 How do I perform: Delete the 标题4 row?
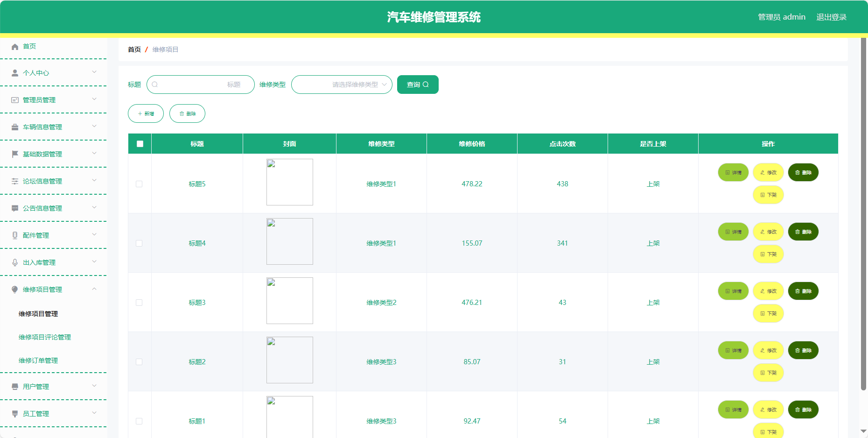click(x=803, y=232)
